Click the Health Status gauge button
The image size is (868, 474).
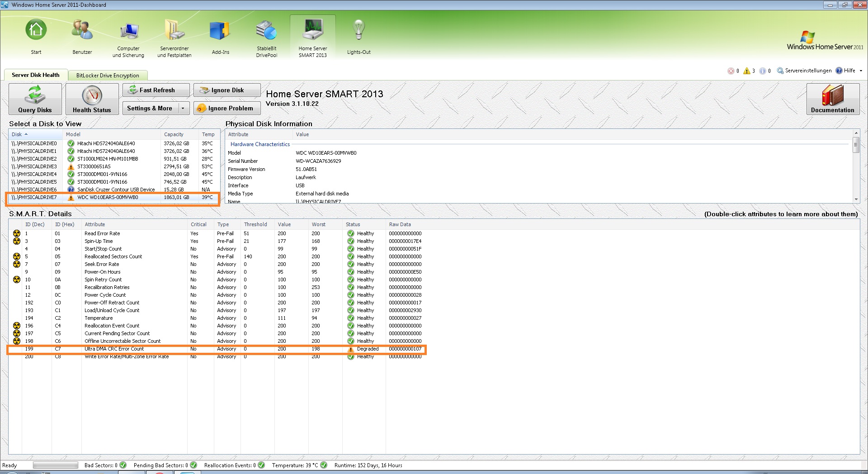(92, 99)
